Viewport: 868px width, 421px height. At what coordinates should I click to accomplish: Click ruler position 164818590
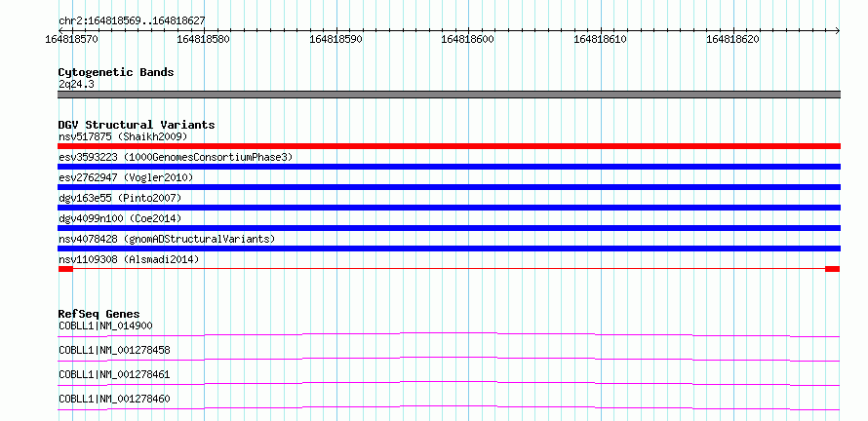click(336, 39)
